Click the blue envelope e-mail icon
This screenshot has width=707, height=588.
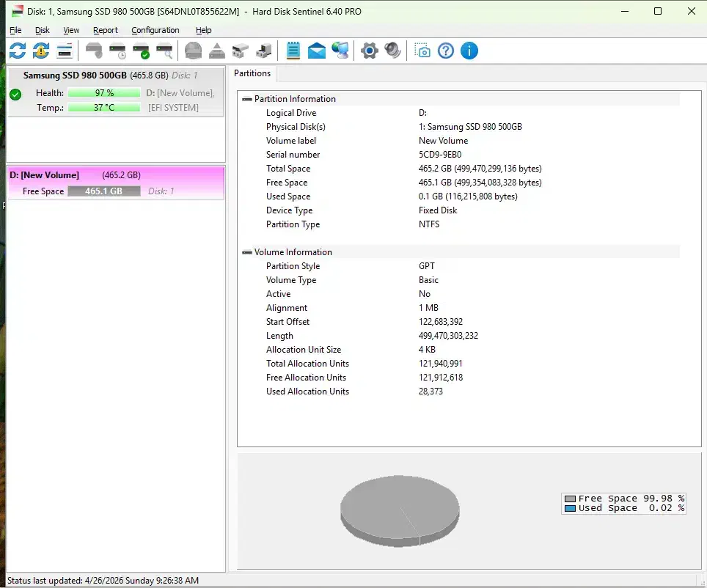coord(317,51)
